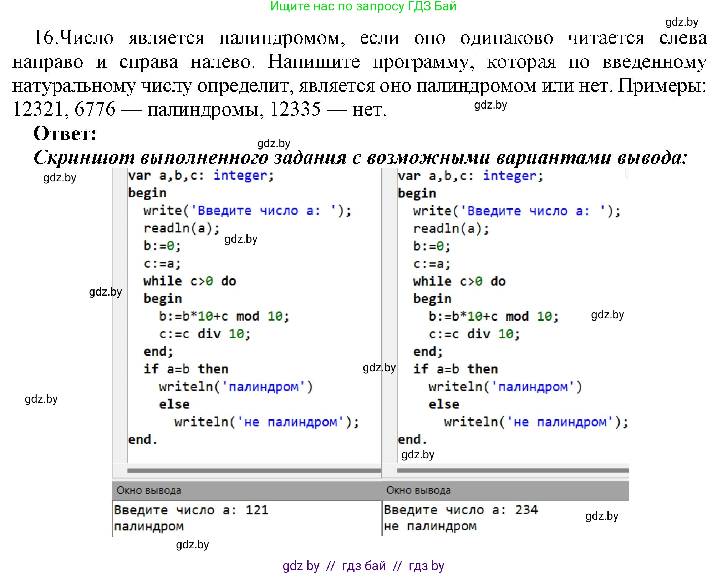Click the 'while c>0 do' line in the right editor
728x574 pixels.
459,281
